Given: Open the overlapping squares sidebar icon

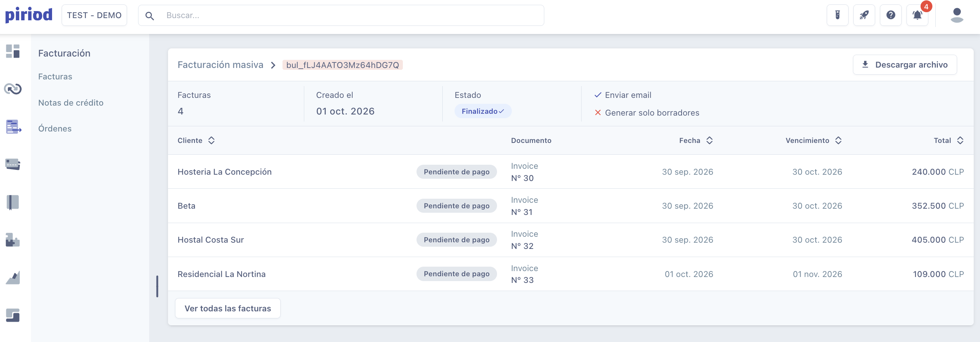Looking at the screenshot, I should click(13, 315).
